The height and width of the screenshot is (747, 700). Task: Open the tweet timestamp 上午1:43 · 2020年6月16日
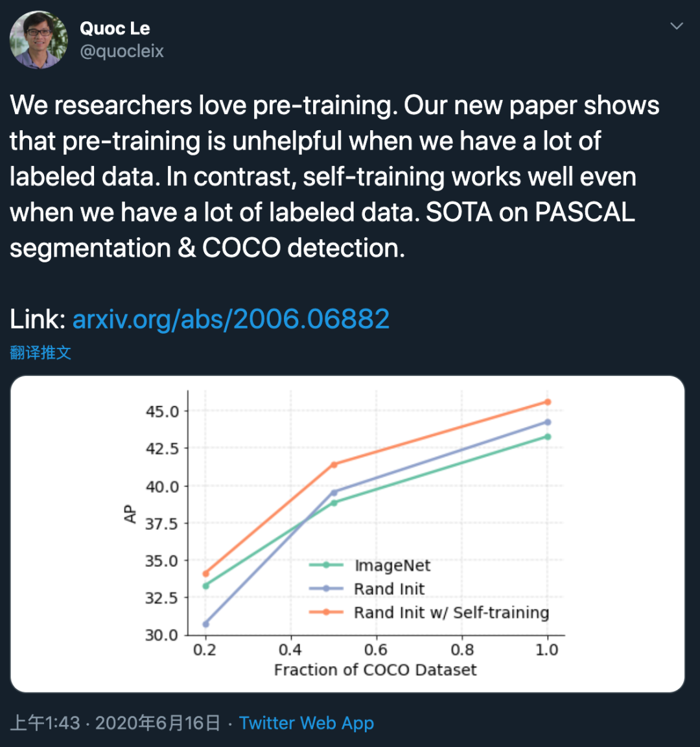[115, 723]
